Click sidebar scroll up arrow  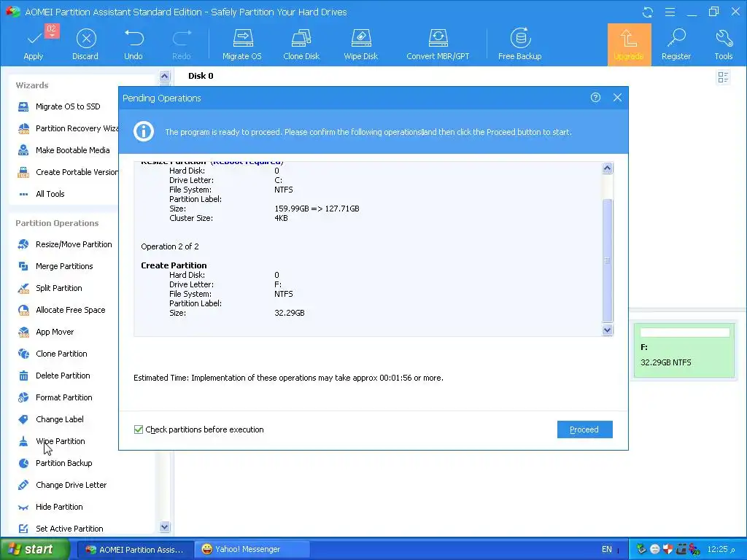coord(164,76)
